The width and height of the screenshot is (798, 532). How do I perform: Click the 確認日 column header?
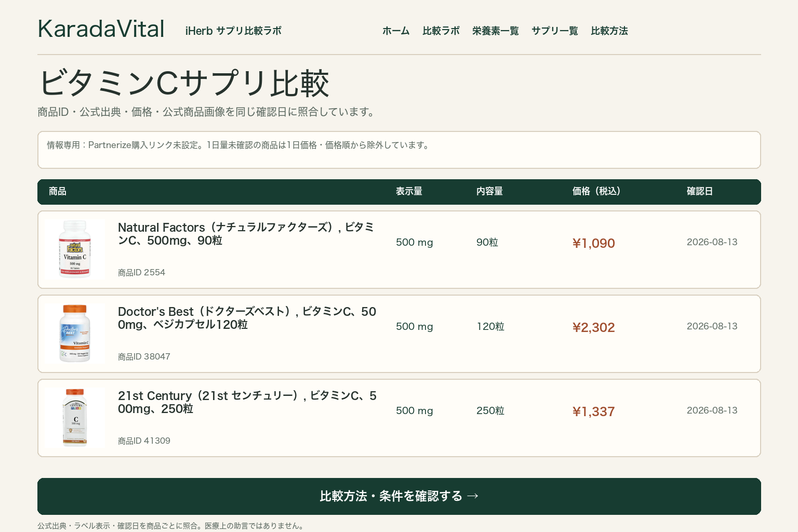[x=700, y=191]
